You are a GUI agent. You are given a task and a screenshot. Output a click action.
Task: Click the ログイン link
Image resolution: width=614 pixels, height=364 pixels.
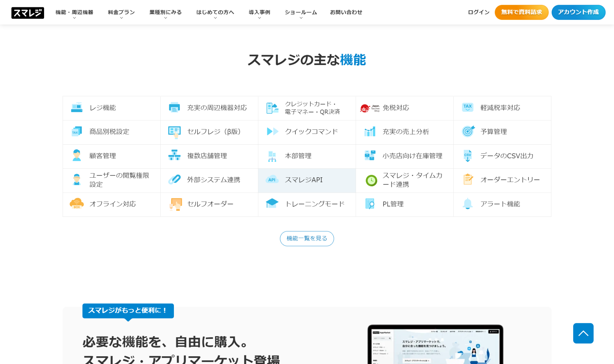479,12
